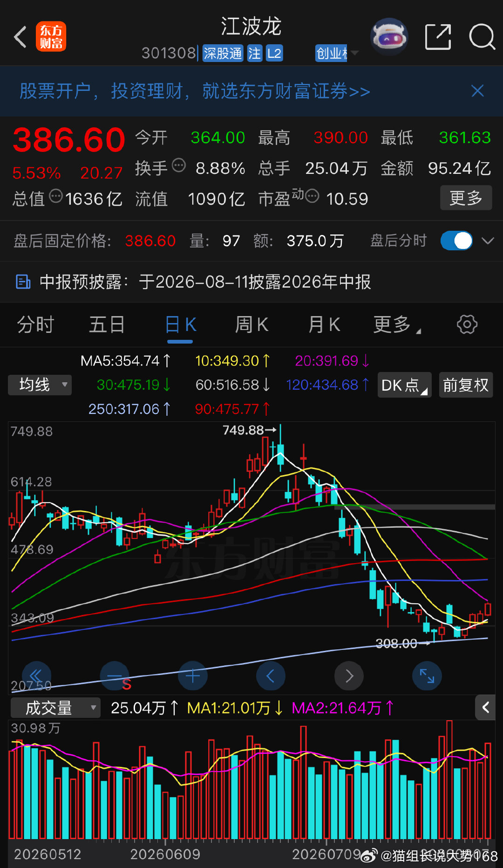Open the 中报预披露 announcement text

point(205,282)
